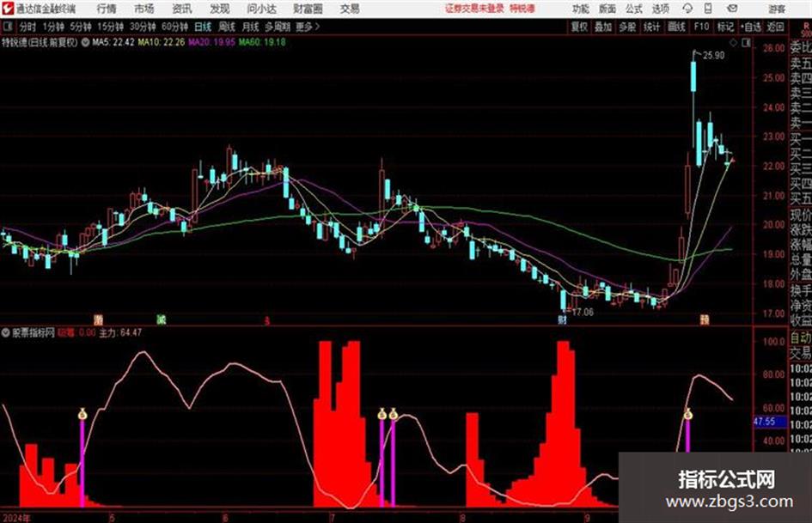Image resolution: width=812 pixels, height=523 pixels.
Task: Click the 返回 back button
Action: (x=775, y=27)
